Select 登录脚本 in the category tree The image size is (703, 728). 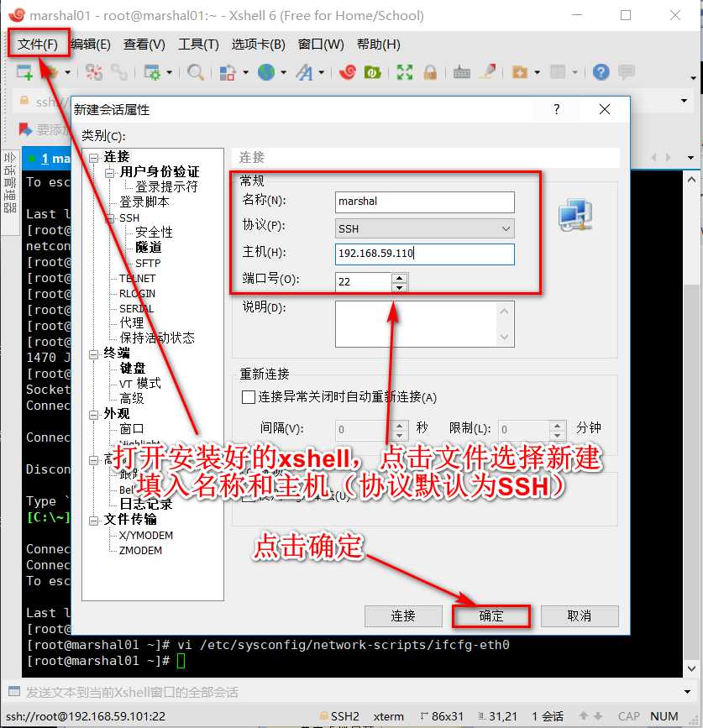point(144,202)
